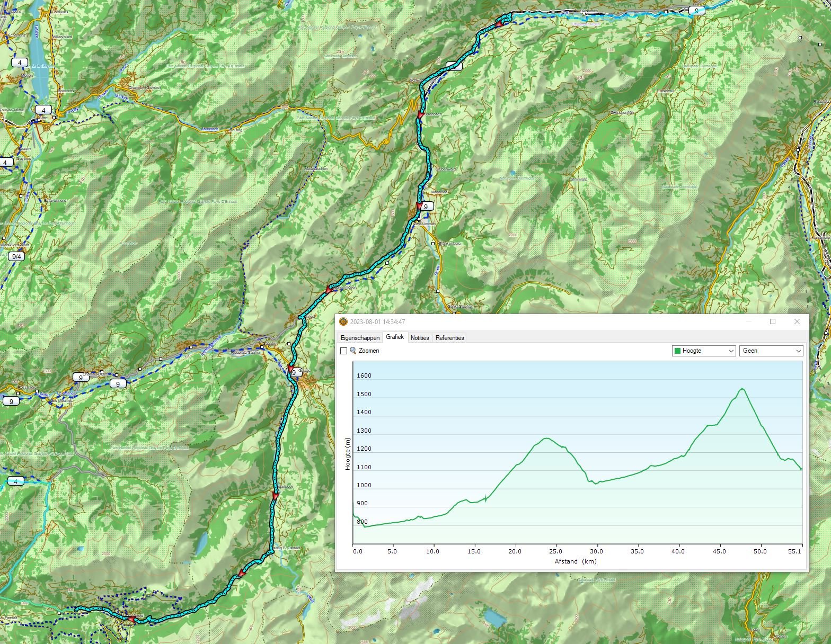Screen dimensions: 831x644
Task: Click the Zoomen magnifier icon
Action: 353,351
